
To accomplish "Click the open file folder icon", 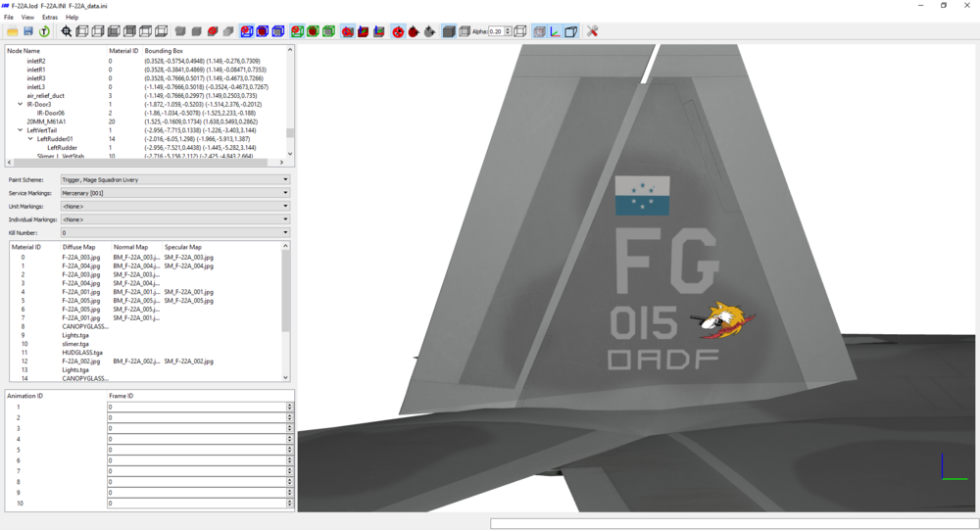I will click(x=12, y=31).
